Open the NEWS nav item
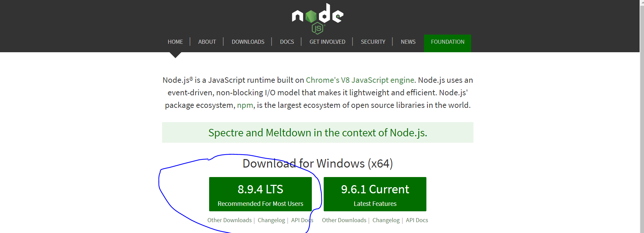This screenshot has height=233, width=644. coord(408,42)
